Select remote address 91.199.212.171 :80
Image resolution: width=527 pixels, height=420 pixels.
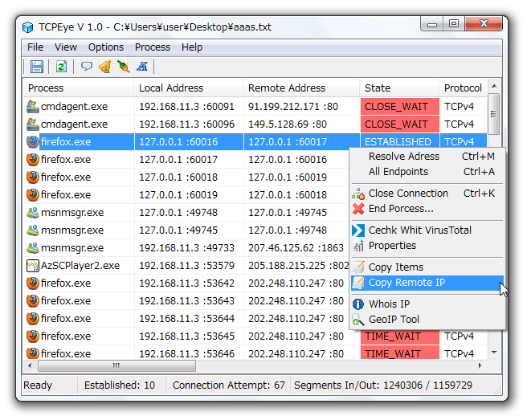click(293, 107)
